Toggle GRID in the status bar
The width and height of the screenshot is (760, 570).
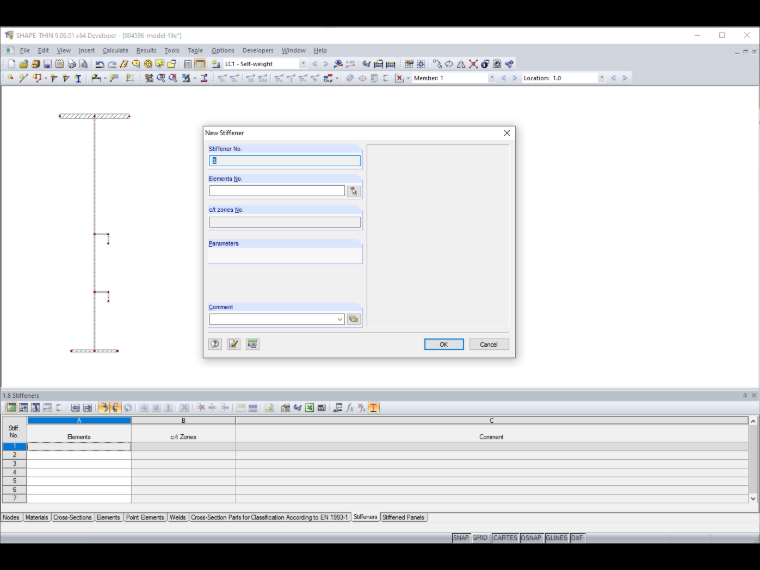(x=480, y=538)
